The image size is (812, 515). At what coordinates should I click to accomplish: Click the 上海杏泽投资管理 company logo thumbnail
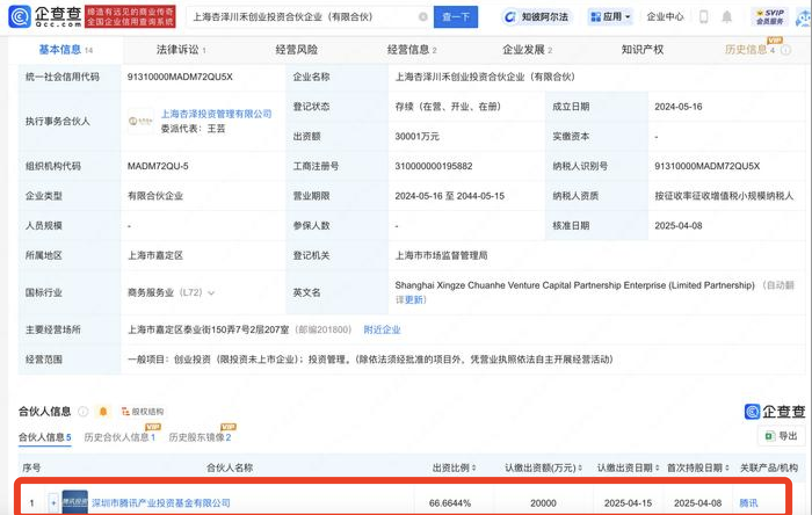(x=141, y=121)
